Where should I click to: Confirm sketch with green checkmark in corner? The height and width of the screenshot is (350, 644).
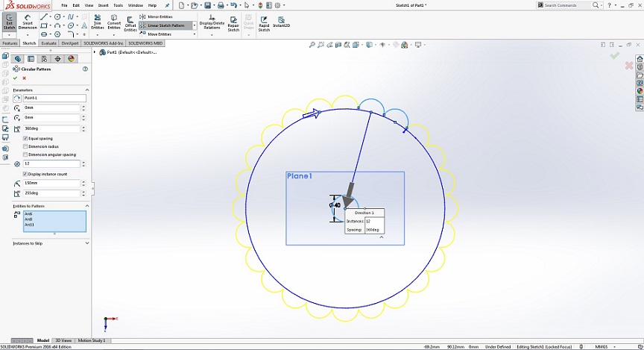[614, 55]
